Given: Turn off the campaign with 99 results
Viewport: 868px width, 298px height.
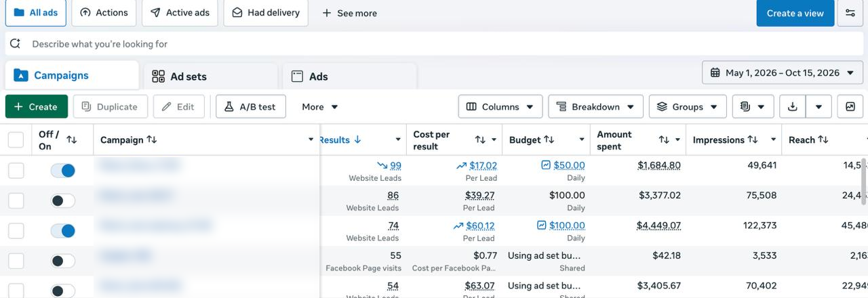Looking at the screenshot, I should tap(63, 171).
